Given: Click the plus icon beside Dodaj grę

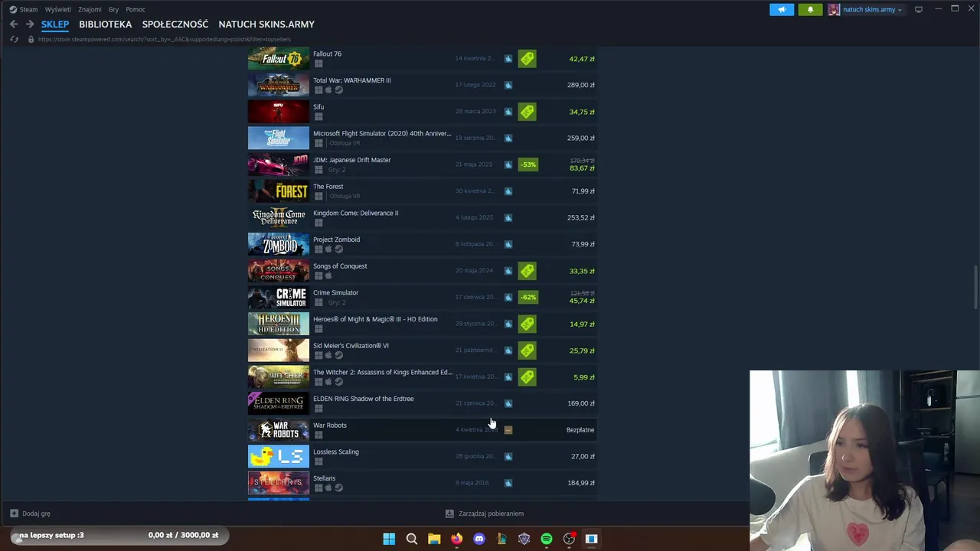Looking at the screenshot, I should point(14,514).
